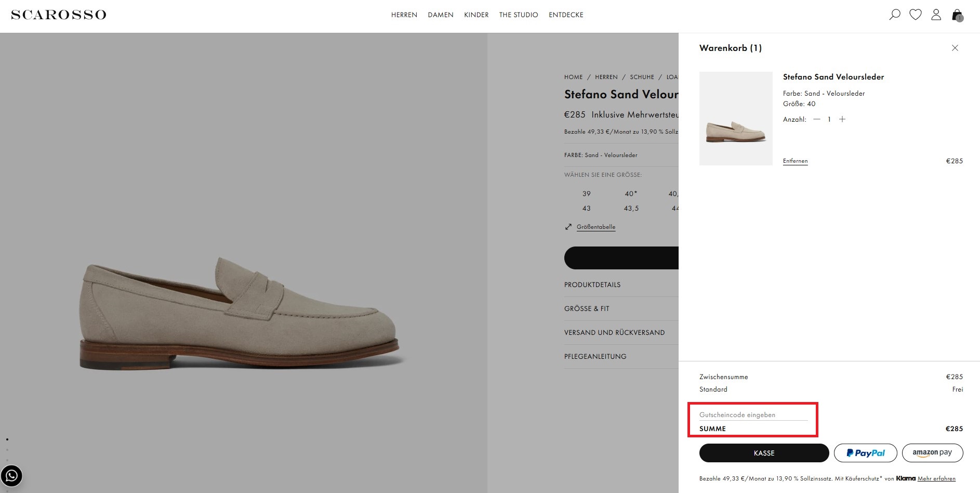Click the Gutscheincode eingeben field

(753, 414)
